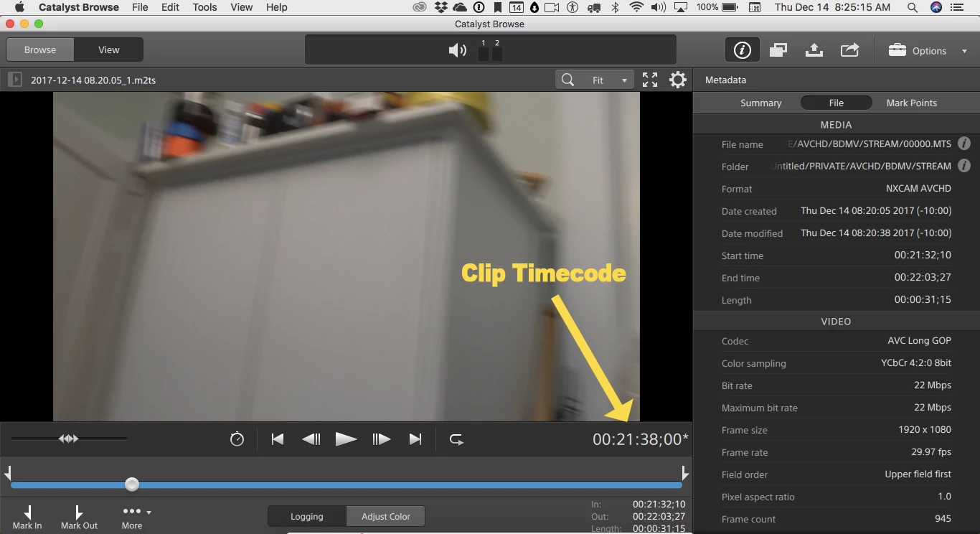Open the Help menu
980x534 pixels.
click(276, 7)
